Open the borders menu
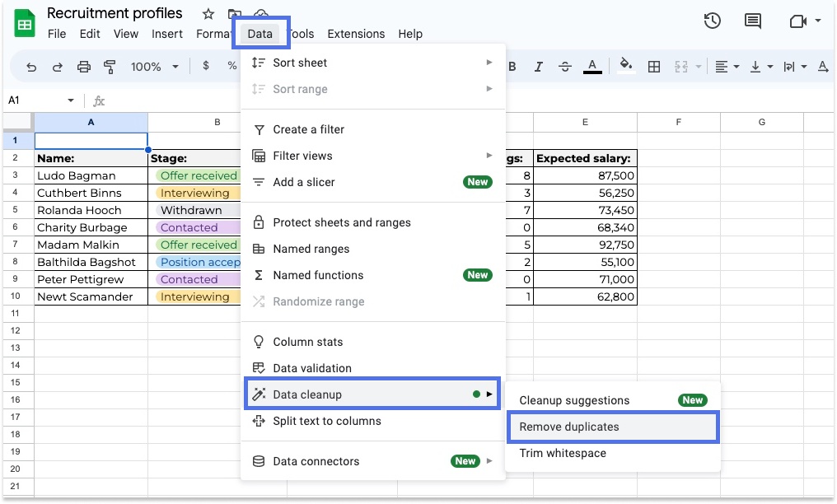The image size is (837, 504). click(x=653, y=67)
